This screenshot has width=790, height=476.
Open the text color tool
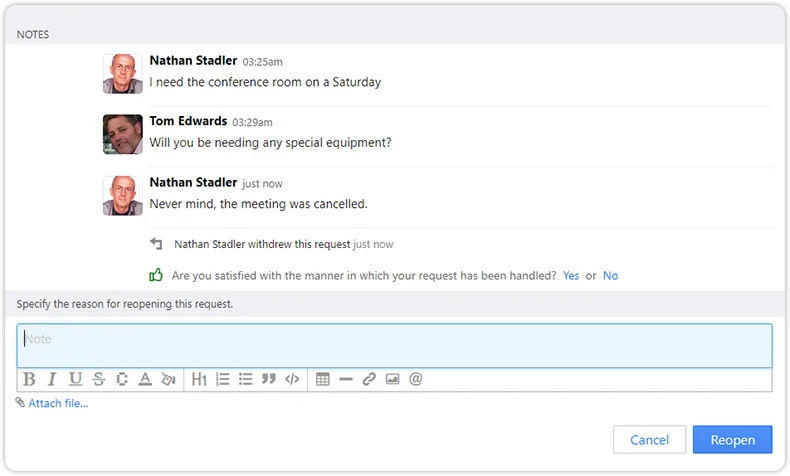coord(145,379)
